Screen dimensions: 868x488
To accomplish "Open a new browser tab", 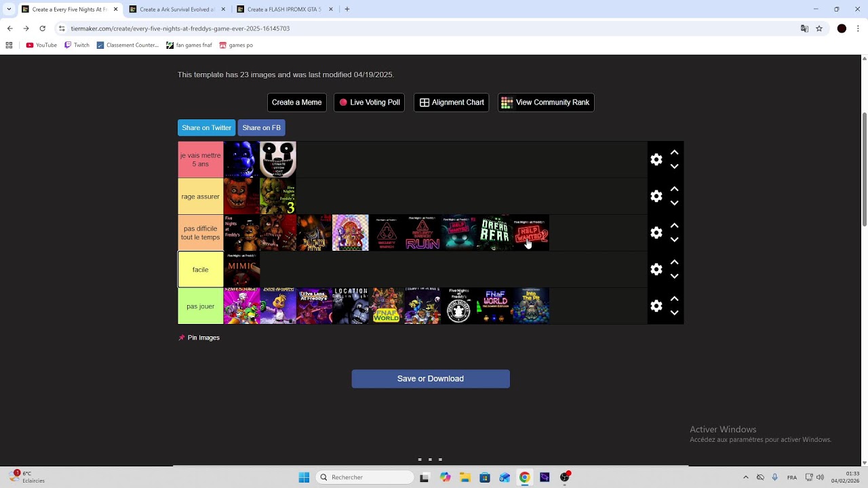I will tap(347, 9).
